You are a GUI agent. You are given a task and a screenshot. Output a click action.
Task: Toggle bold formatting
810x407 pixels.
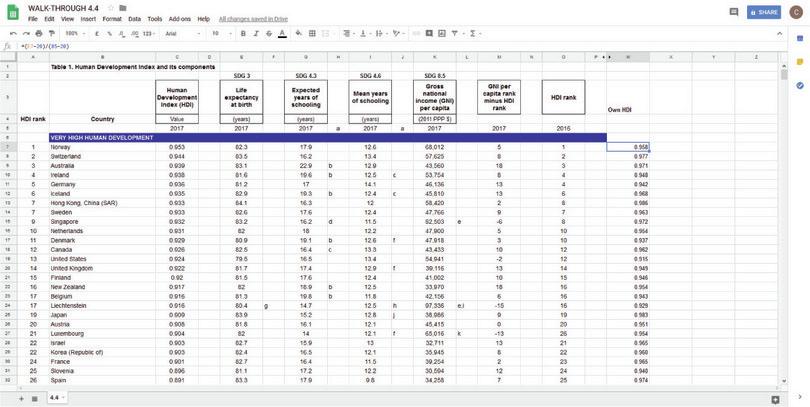(x=243, y=34)
